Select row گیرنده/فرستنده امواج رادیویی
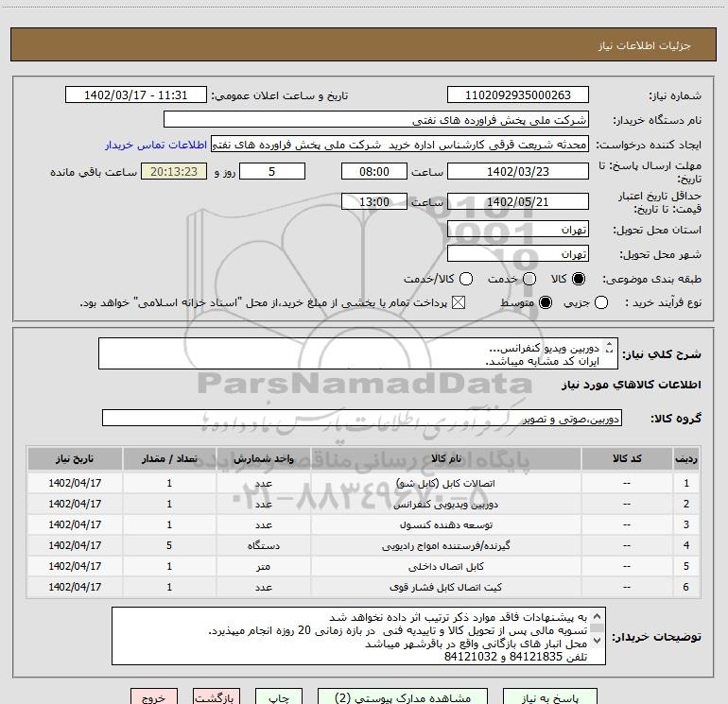This screenshot has height=704, width=728. 364,546
